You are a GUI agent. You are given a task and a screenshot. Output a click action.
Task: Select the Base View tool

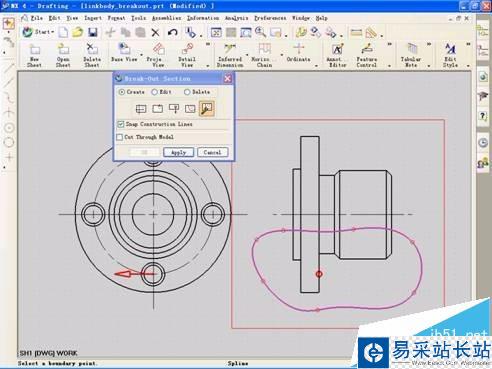click(x=124, y=53)
